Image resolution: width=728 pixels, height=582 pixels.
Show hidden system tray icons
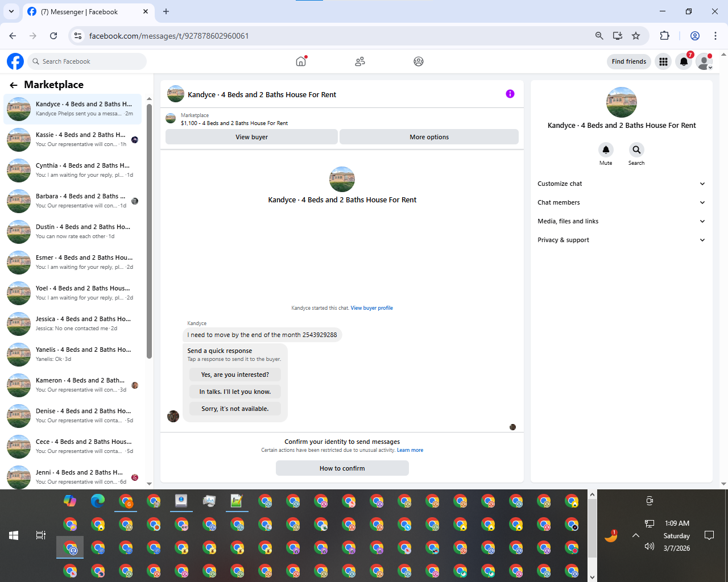[x=636, y=535]
